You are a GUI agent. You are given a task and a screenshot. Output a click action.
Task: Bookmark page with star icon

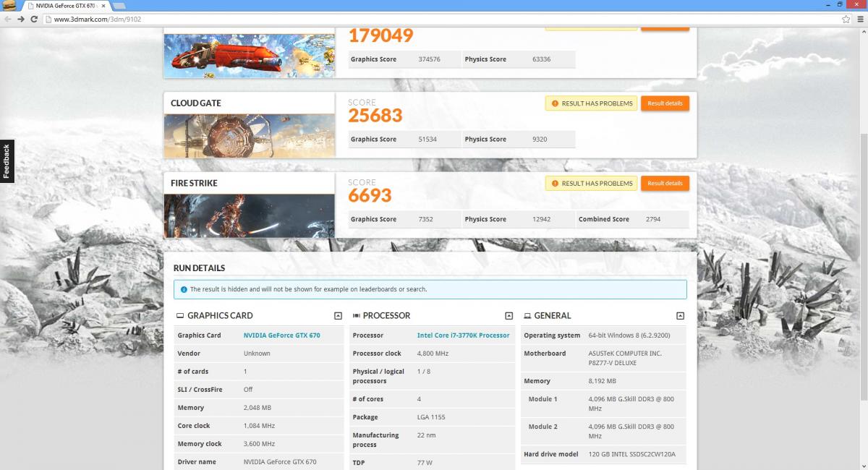tap(846, 19)
